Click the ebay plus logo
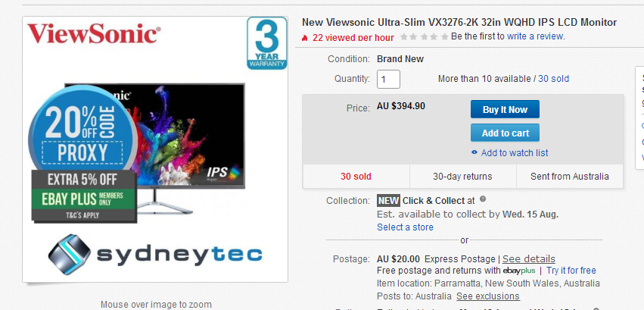Viewport: 644px width, 310px height. coord(519,271)
